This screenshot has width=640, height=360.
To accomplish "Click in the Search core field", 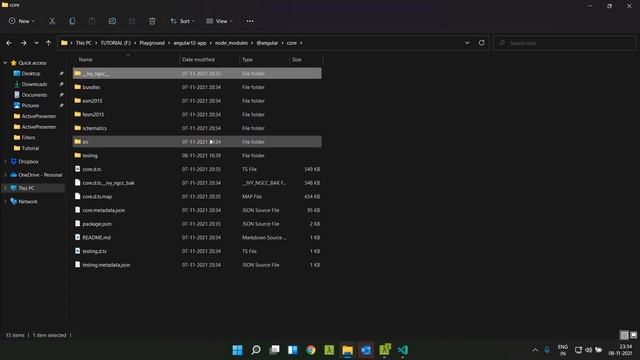I will tap(565, 43).
